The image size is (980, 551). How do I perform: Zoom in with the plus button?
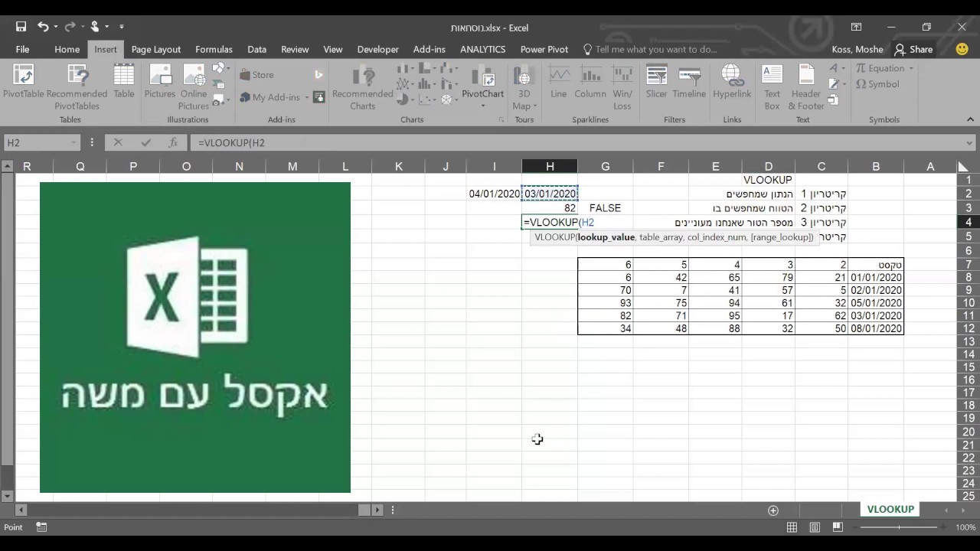click(x=944, y=527)
